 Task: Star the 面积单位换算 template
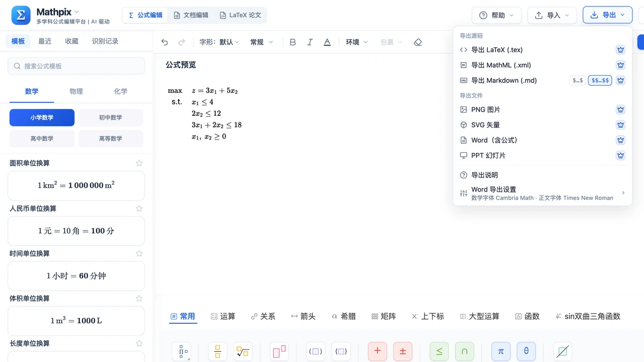(x=139, y=163)
